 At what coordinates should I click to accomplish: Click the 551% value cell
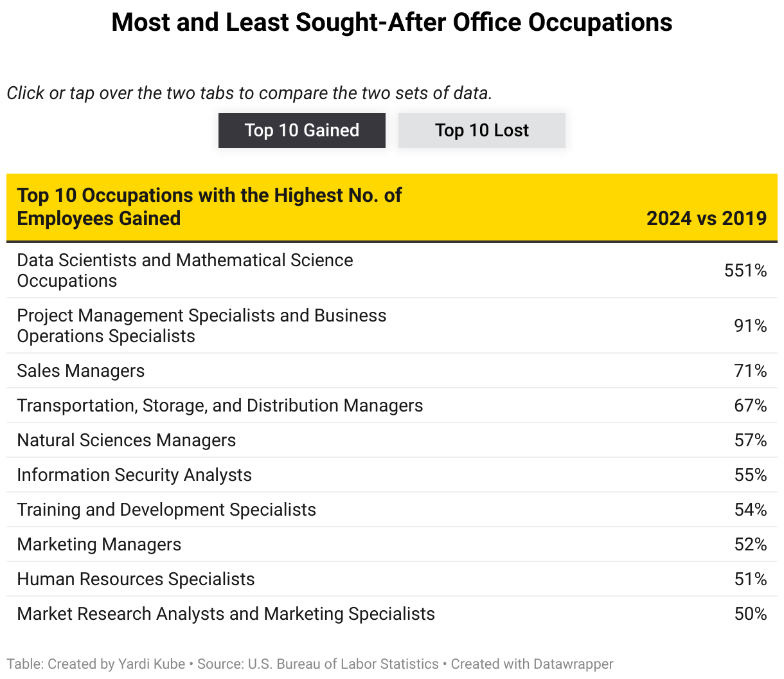point(745,271)
